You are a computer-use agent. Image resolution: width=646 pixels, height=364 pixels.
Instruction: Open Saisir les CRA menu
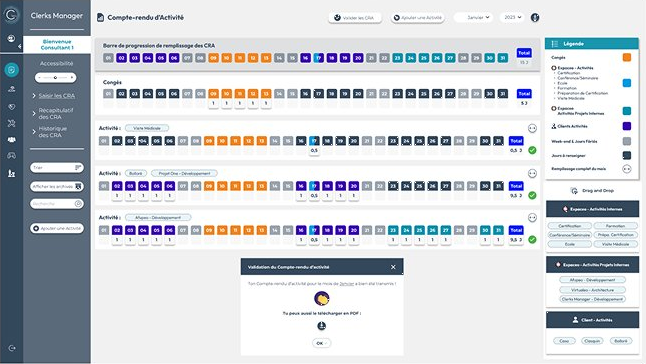pos(56,96)
